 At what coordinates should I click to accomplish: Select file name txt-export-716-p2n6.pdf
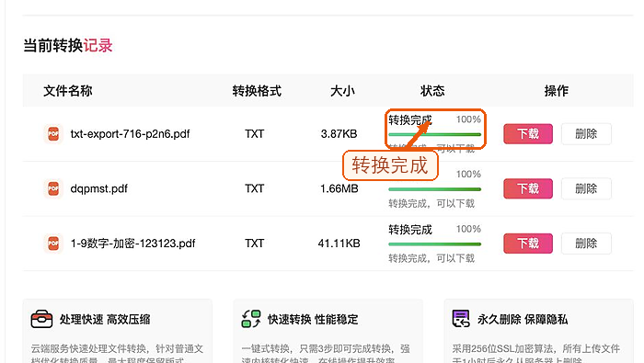(x=131, y=134)
